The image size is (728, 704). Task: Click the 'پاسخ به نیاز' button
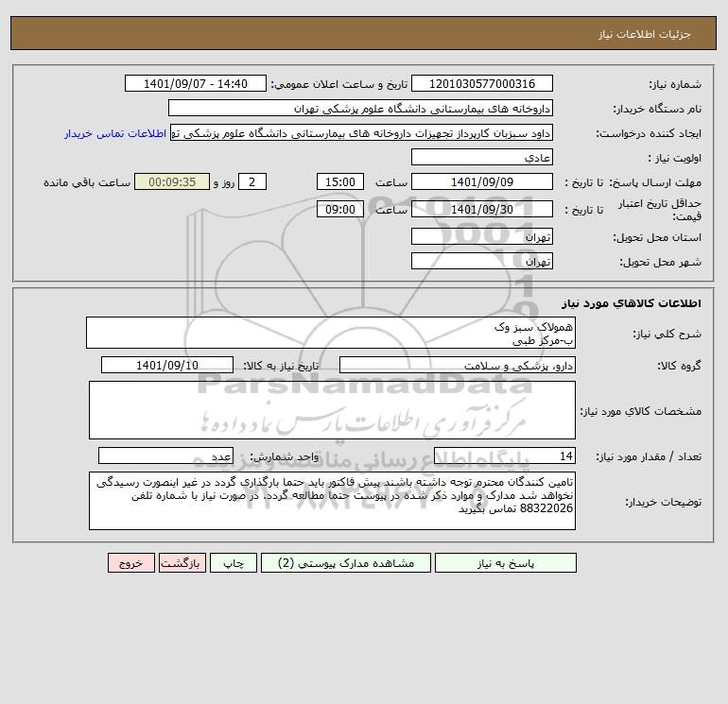[505, 563]
